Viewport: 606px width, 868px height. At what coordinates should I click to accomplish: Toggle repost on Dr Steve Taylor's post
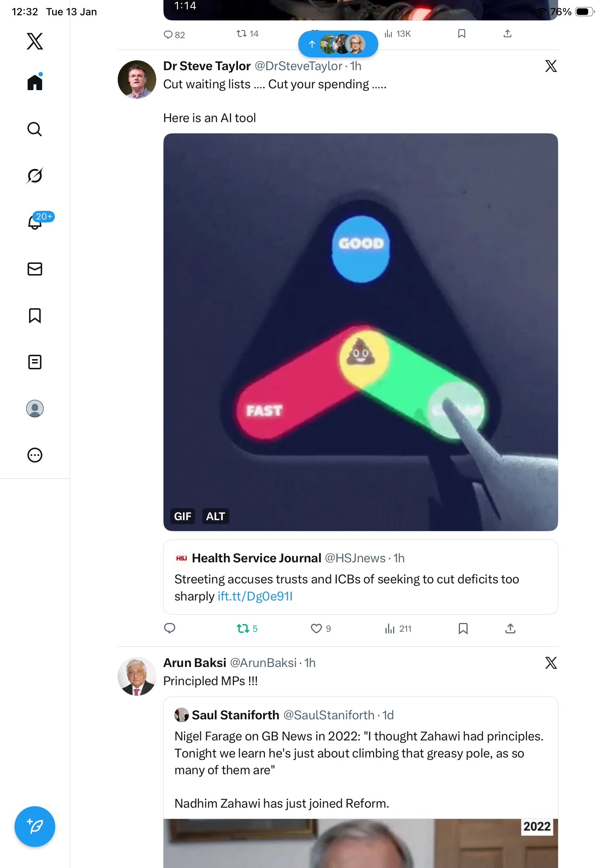pos(243,628)
